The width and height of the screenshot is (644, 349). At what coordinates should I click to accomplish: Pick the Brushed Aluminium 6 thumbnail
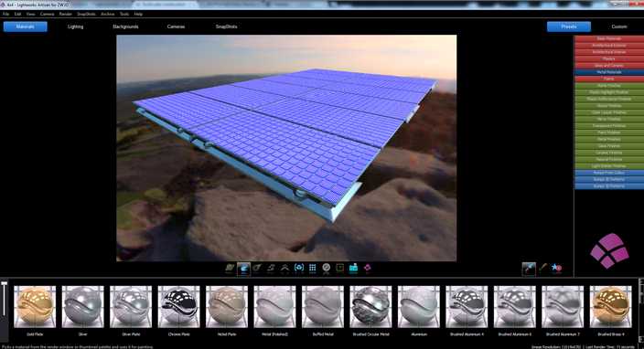[515, 307]
